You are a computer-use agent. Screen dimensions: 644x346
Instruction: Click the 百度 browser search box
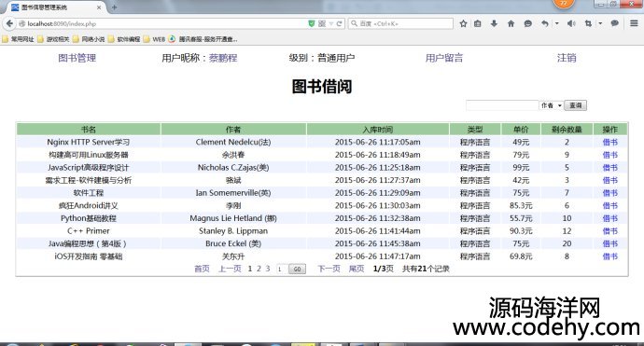pos(400,24)
